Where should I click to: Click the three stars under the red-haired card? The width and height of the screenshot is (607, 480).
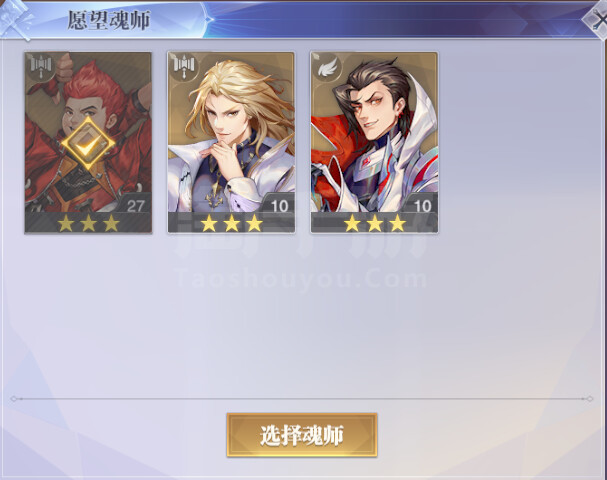(x=88, y=223)
